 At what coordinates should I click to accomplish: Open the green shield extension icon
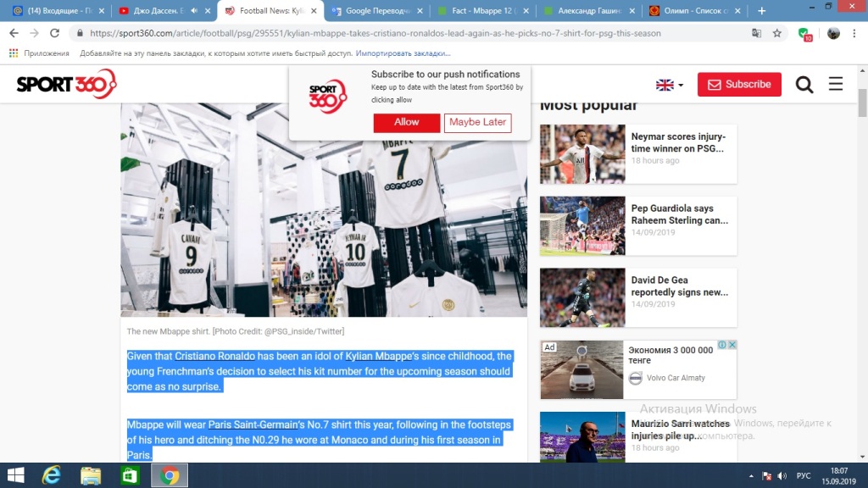coord(805,34)
